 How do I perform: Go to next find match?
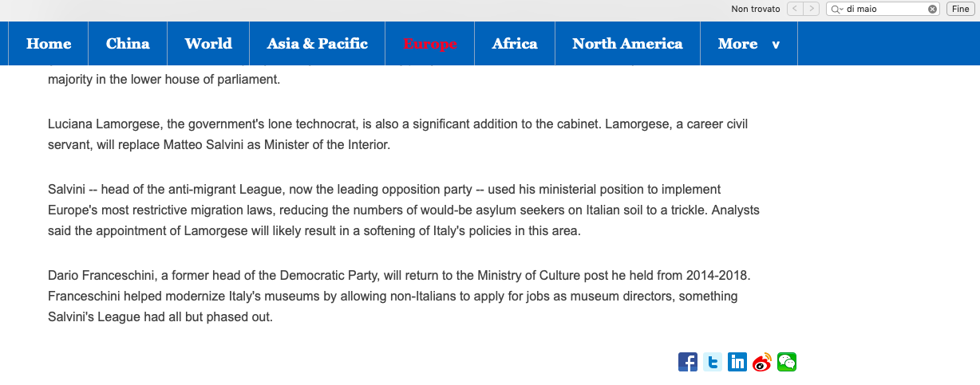click(x=812, y=9)
